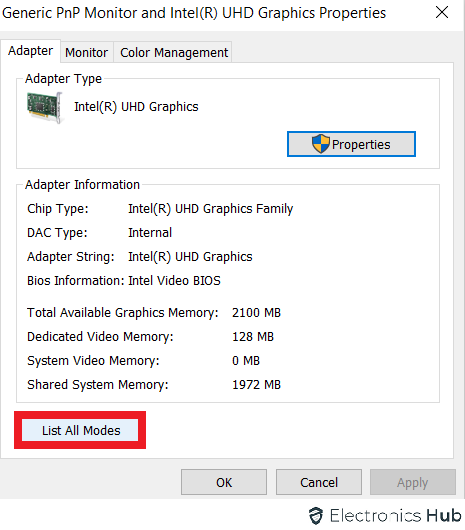Click the DAC Type Internal value

click(x=150, y=233)
